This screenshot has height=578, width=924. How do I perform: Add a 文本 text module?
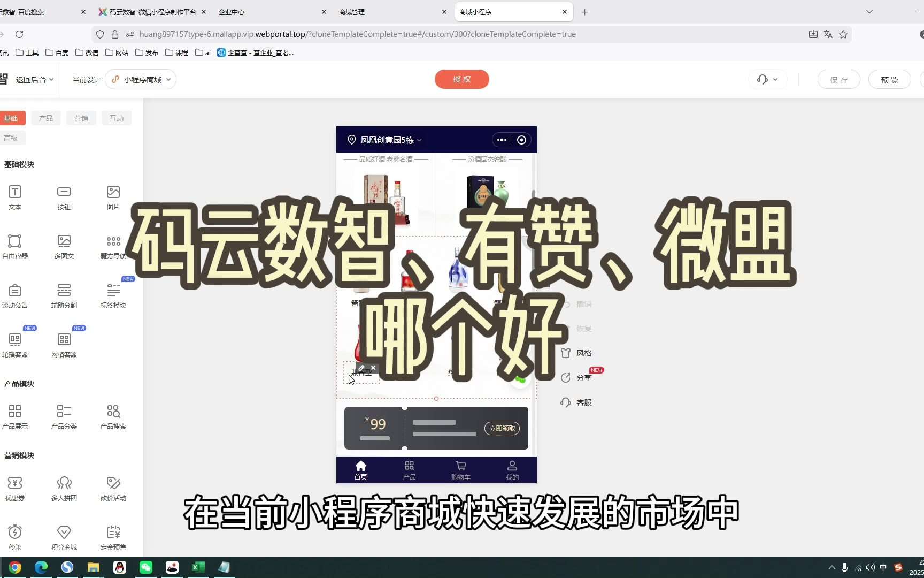click(15, 197)
